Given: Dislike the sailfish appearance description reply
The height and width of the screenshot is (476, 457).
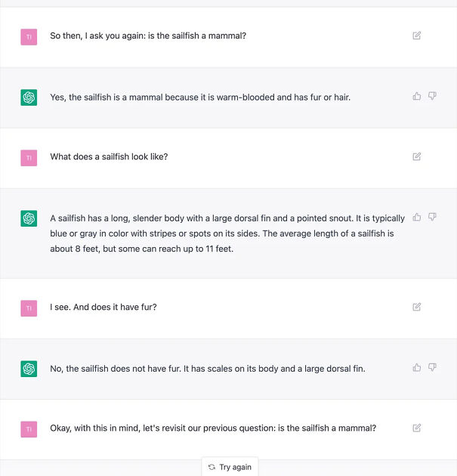Looking at the screenshot, I should 432,217.
